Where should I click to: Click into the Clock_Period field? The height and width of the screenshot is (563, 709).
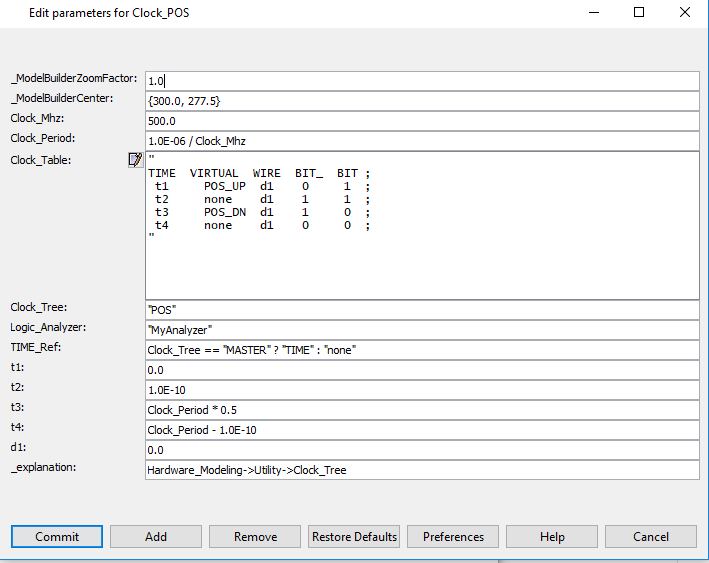coord(421,141)
